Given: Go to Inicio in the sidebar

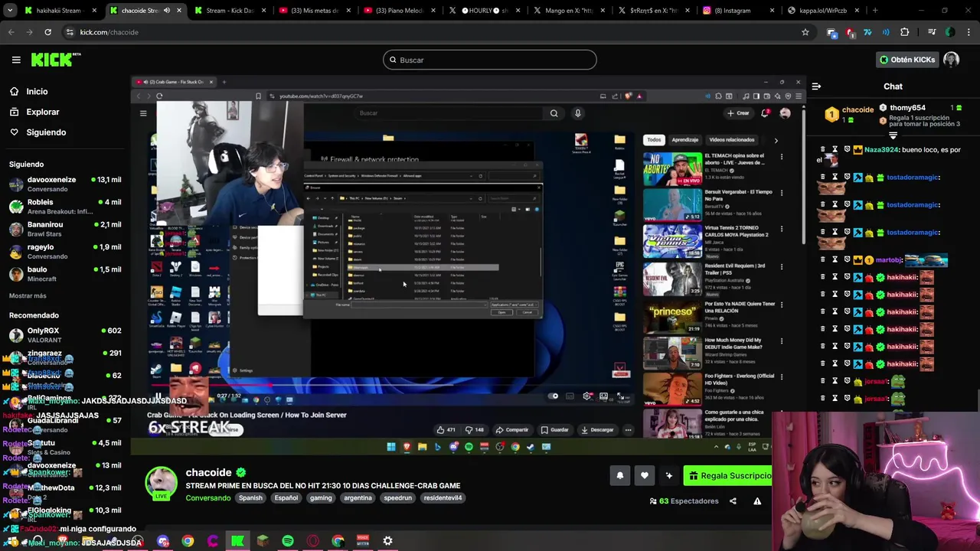Looking at the screenshot, I should [x=37, y=91].
